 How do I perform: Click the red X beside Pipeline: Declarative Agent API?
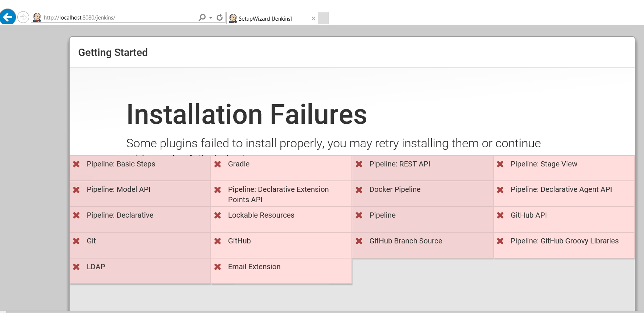[x=500, y=190]
